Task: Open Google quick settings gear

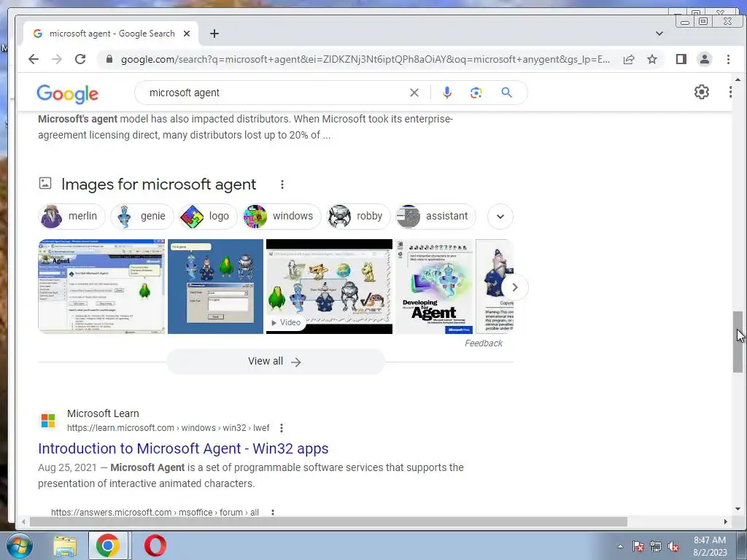Action: [701, 92]
